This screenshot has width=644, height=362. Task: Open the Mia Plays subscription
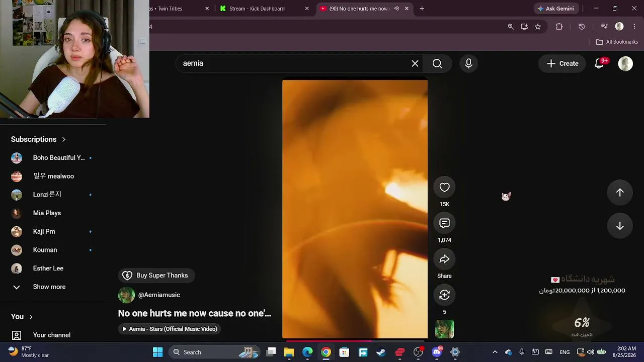(53, 213)
